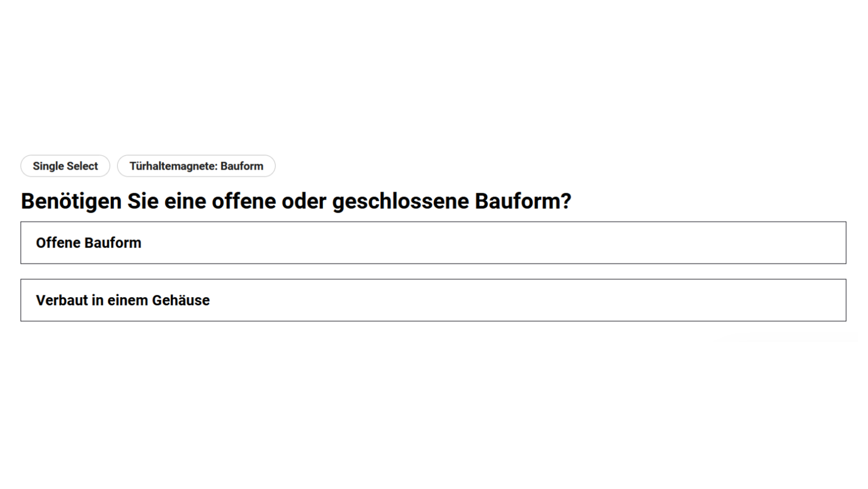Click the word Benötigen in the heading
Viewport: 868px width, 489px height.
(71, 201)
